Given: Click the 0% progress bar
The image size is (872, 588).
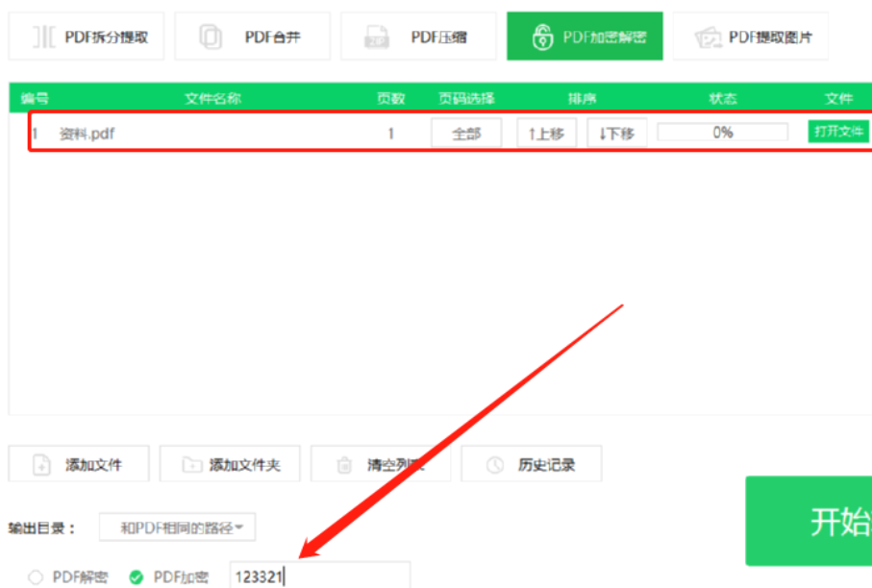Looking at the screenshot, I should 722,133.
